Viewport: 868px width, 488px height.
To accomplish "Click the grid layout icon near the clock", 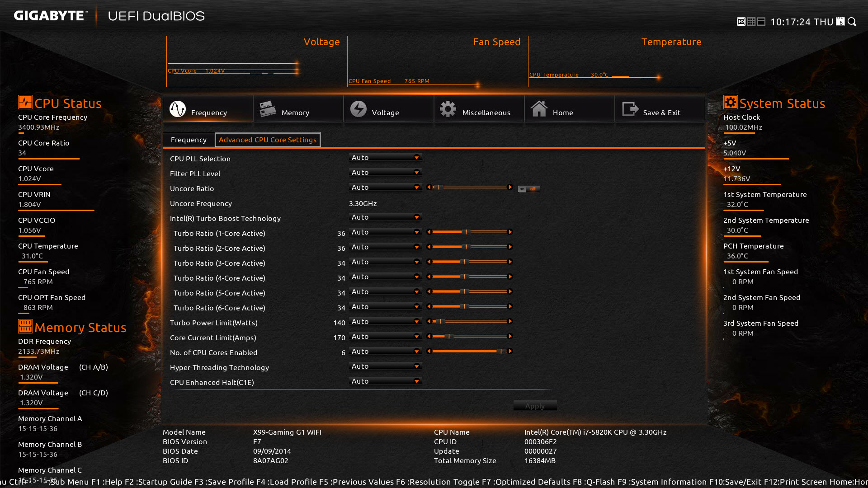I will coord(751,22).
